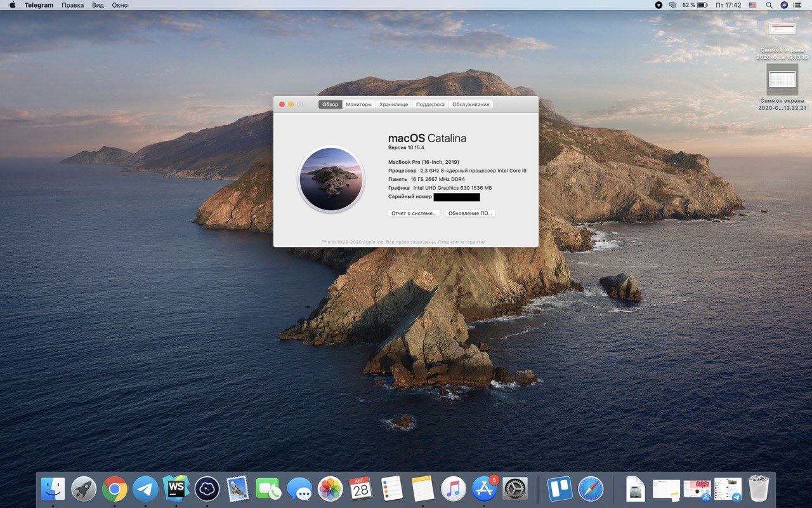Screen dimensions: 812x508
Task: Open the Apple menu
Action: coord(11,5)
